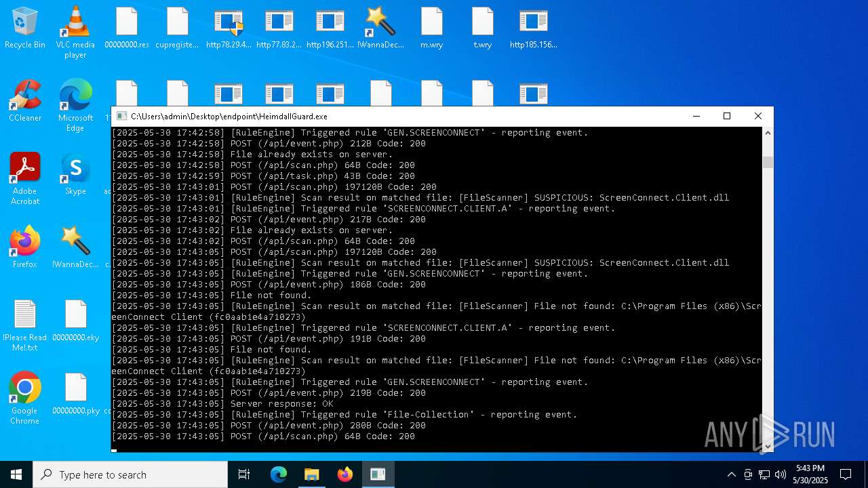Click the 'Server response: OK' log line
Image resolution: width=868 pixels, height=488 pixels.
(x=222, y=404)
